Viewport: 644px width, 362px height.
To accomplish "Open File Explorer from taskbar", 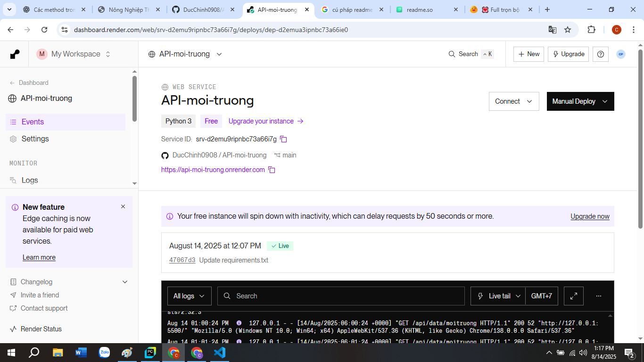I will (x=58, y=353).
